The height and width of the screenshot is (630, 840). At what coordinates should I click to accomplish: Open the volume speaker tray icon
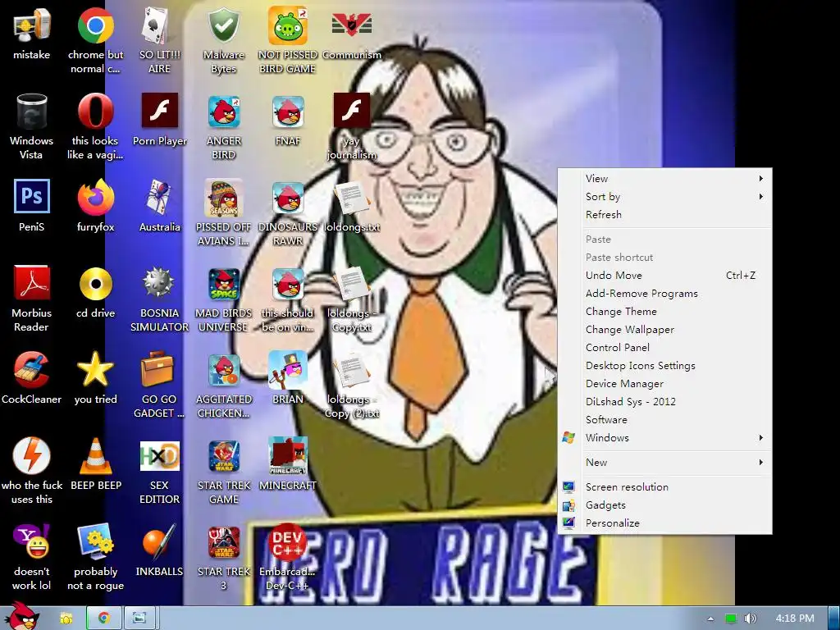point(751,619)
